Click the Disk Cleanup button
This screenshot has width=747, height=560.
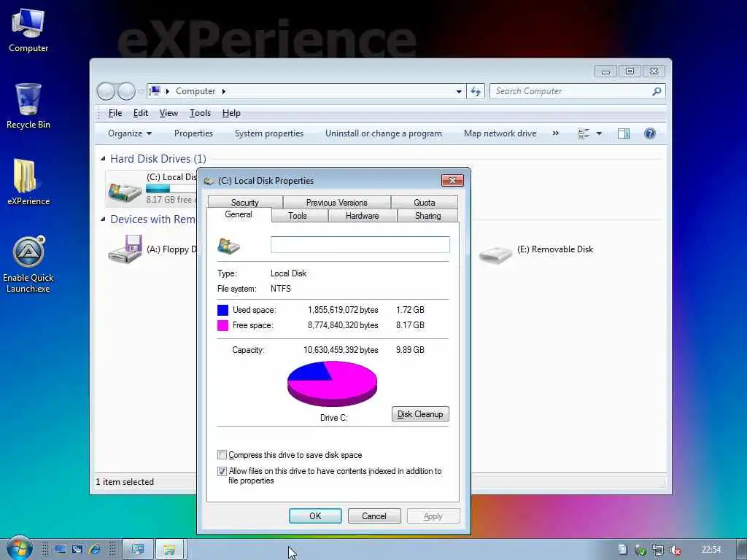(420, 414)
